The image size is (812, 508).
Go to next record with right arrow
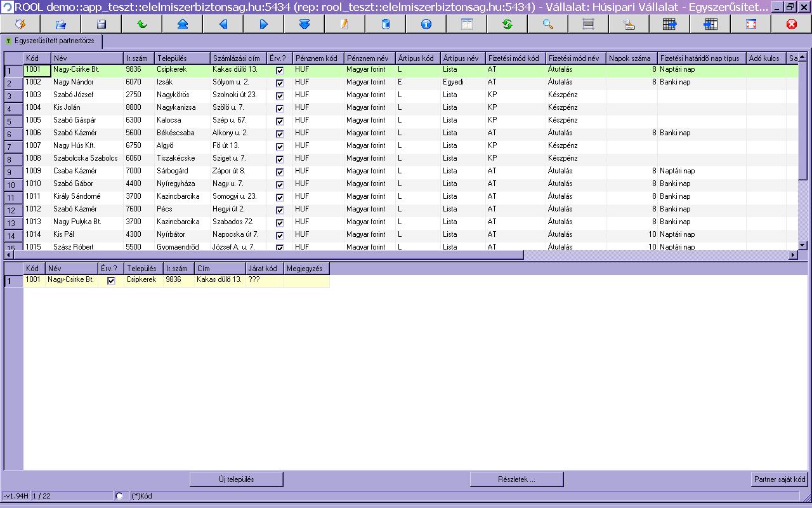pos(263,24)
